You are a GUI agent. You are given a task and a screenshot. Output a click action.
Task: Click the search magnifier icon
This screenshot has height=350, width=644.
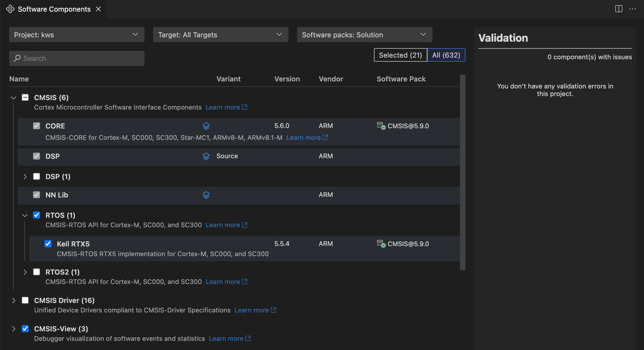[x=17, y=58]
